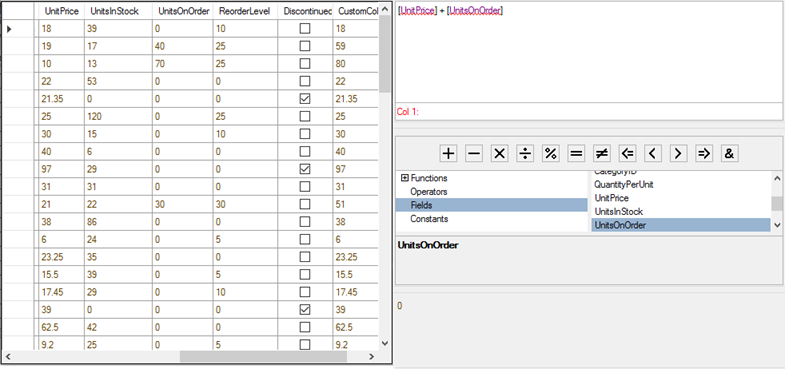Choose the UnitsInStock field in list
The width and height of the screenshot is (785, 369).
(618, 212)
